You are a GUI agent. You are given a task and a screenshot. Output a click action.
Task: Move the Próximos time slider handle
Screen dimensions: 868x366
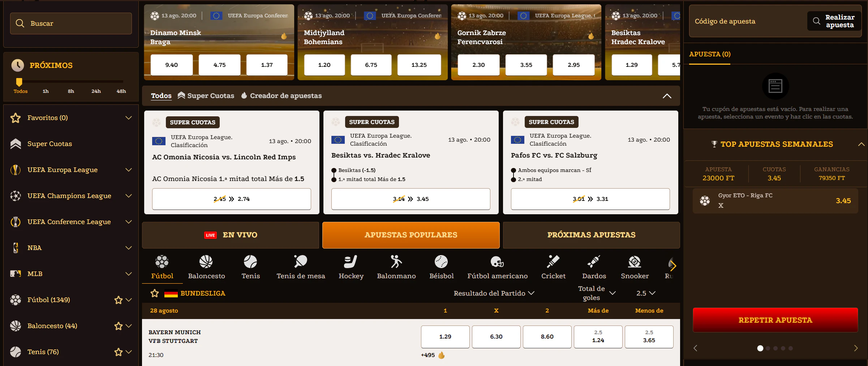click(x=19, y=82)
